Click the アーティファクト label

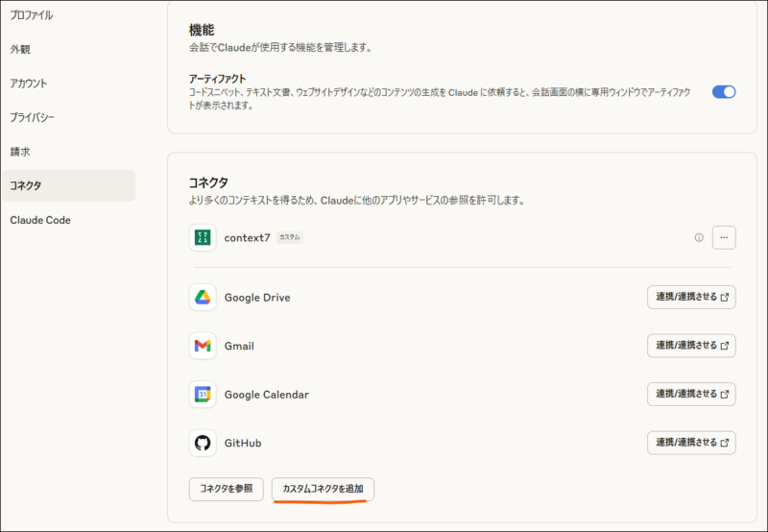pos(218,79)
